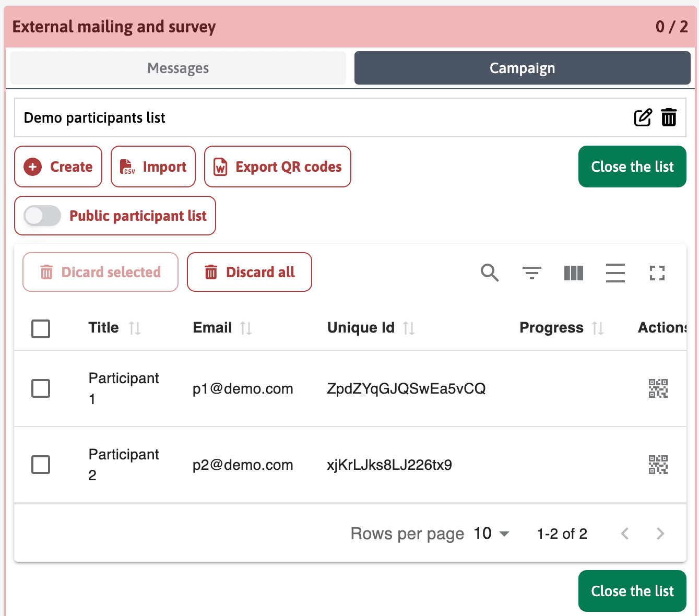This screenshot has height=616, width=699.
Task: Enable the Public participant list switch
Action: click(42, 216)
